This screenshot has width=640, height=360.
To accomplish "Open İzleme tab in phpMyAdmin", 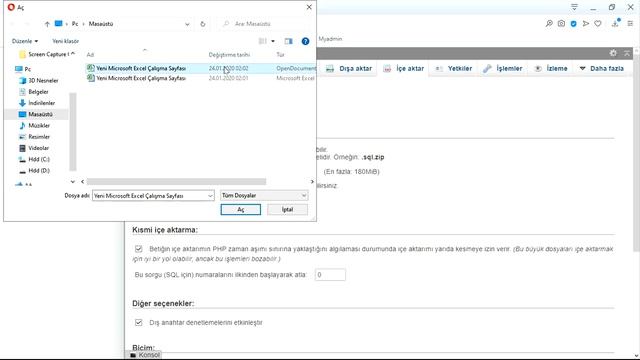I will pyautogui.click(x=551, y=69).
